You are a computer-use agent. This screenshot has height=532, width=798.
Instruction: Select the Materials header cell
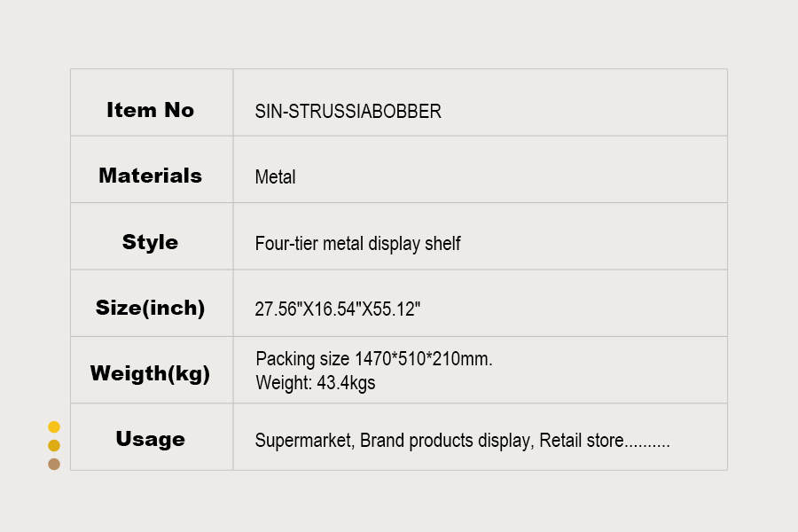151,176
